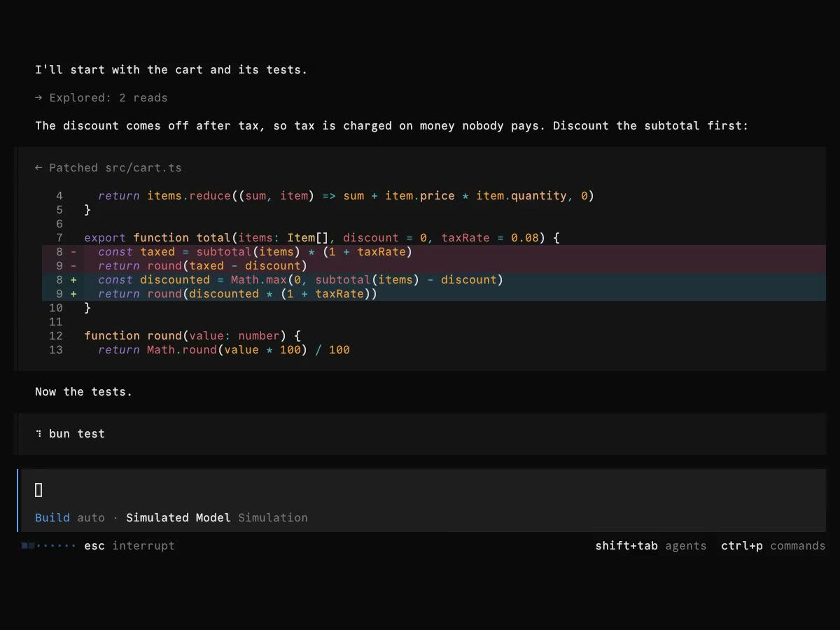
Task: Switch the 'Build' agent label
Action: (x=52, y=518)
